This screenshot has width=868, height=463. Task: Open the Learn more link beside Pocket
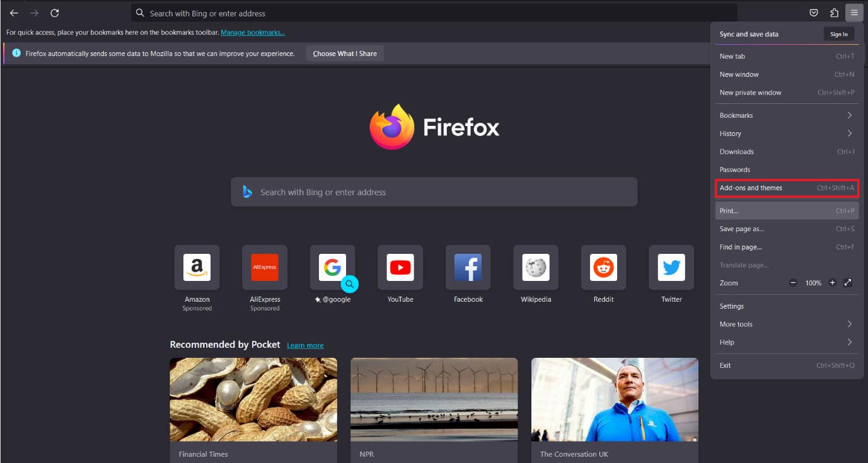pyautogui.click(x=305, y=345)
